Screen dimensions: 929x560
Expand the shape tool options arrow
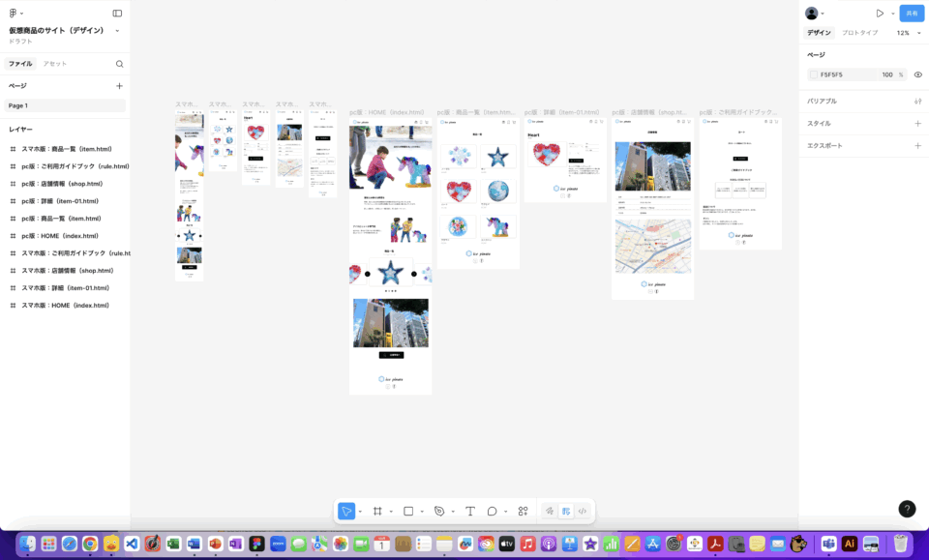[422, 512]
